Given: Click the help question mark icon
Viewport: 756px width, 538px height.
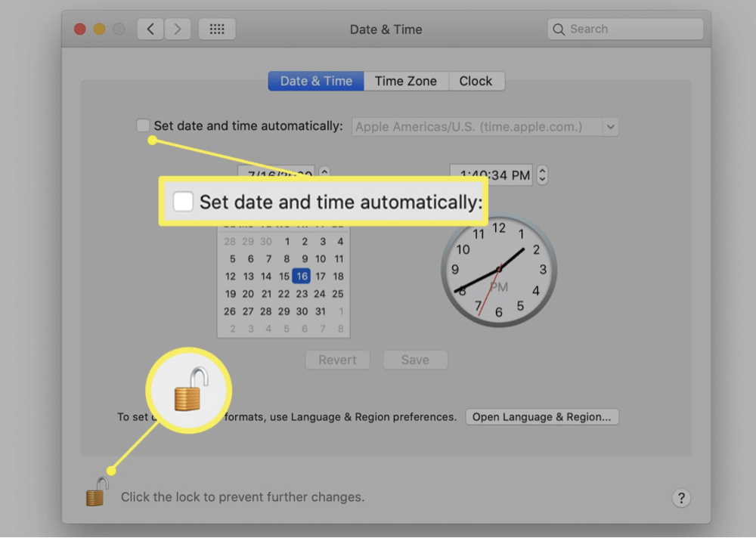Looking at the screenshot, I should point(681,498).
